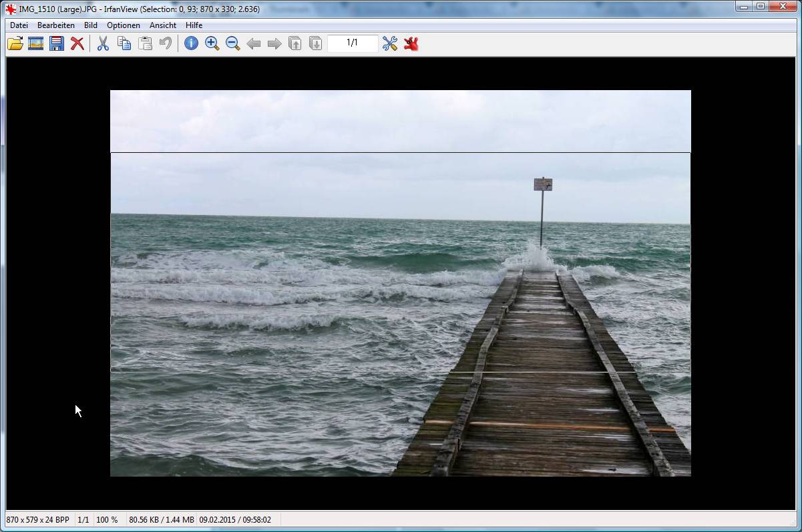Viewport: 802px width, 532px height.
Task: Click the status bar 1/1 index text
Action: coord(83,520)
